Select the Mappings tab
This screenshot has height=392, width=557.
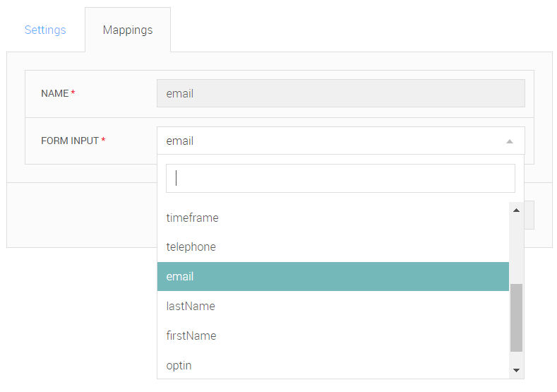tap(128, 30)
